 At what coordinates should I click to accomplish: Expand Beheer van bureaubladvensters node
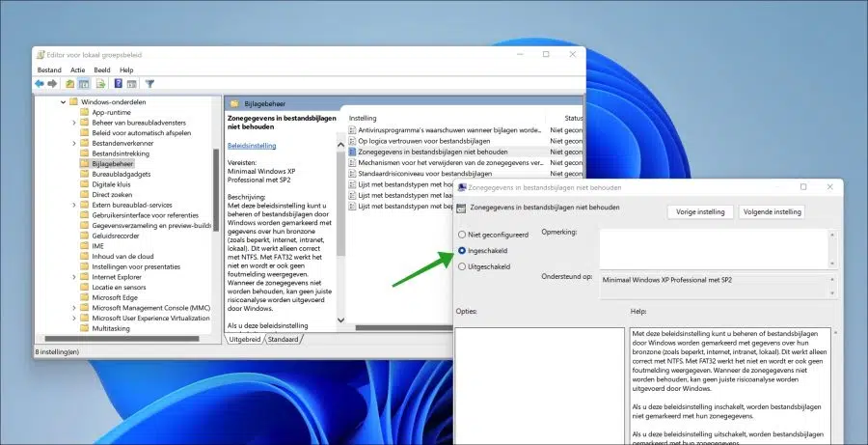pos(74,123)
